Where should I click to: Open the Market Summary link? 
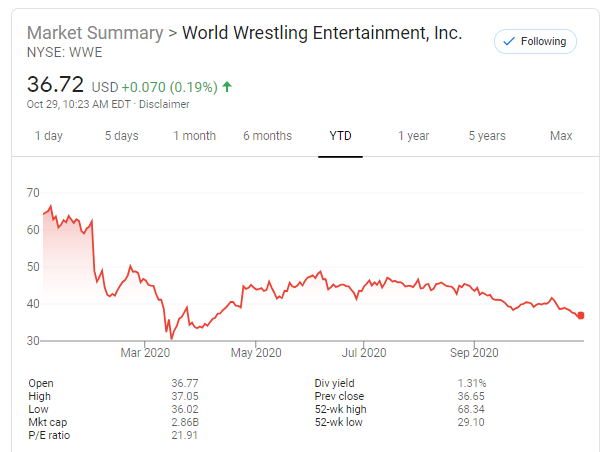94,33
